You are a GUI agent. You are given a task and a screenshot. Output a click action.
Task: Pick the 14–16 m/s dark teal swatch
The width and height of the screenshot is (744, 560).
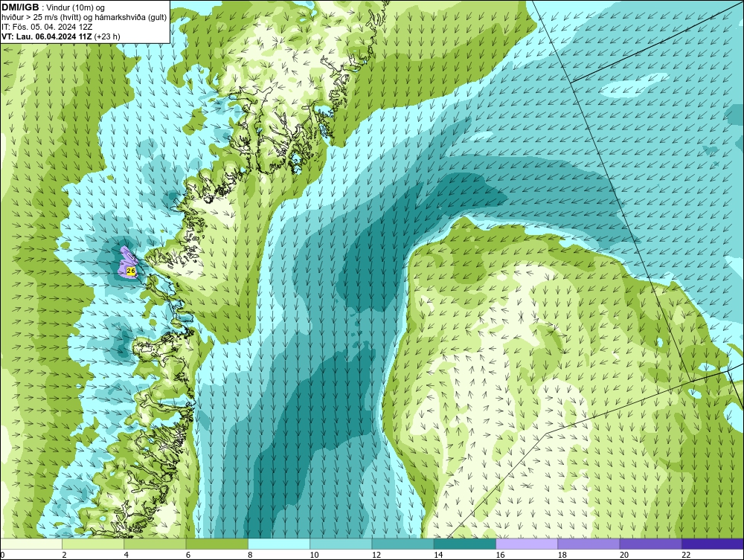click(x=465, y=544)
